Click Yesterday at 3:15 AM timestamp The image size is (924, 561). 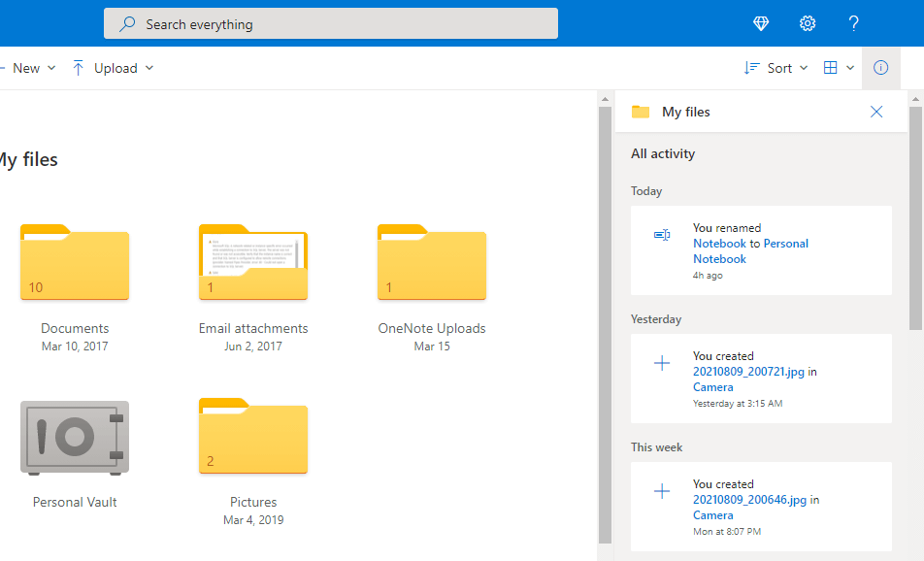(738, 404)
